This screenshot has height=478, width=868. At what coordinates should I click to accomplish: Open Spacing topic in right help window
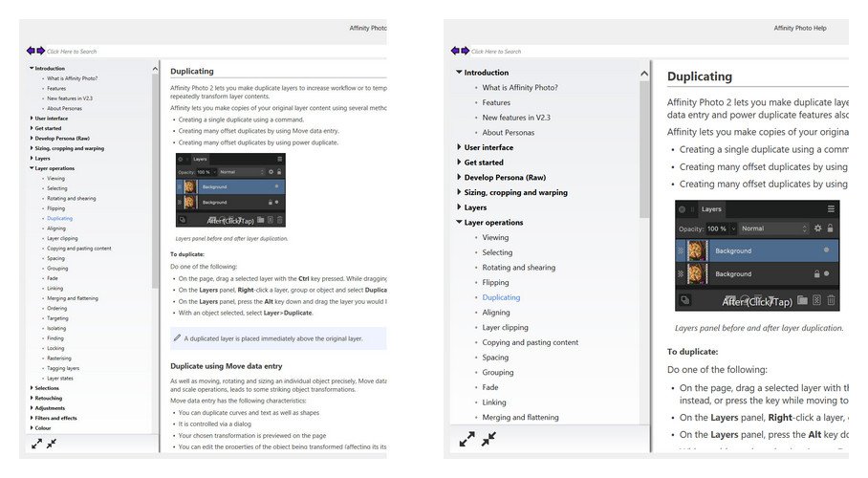tap(495, 358)
